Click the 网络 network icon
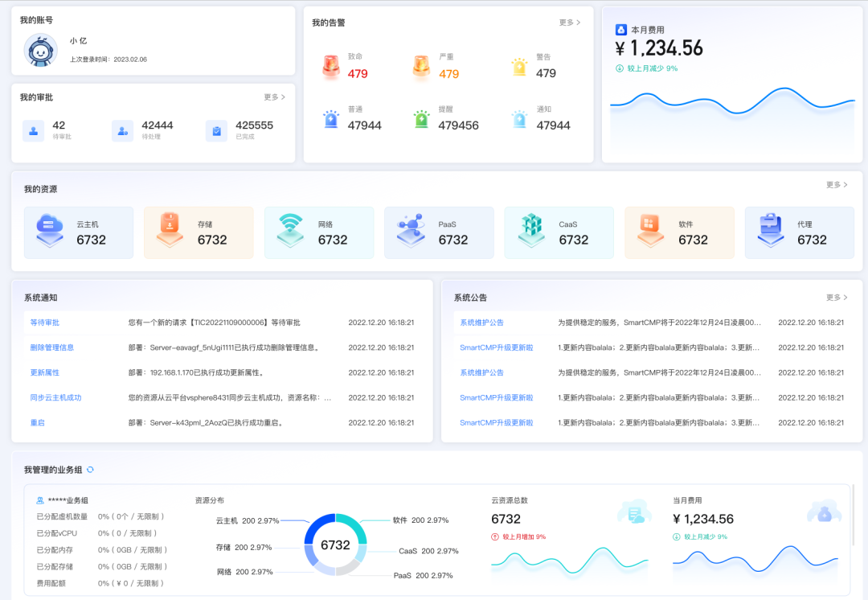This screenshot has width=868, height=600. 289,232
